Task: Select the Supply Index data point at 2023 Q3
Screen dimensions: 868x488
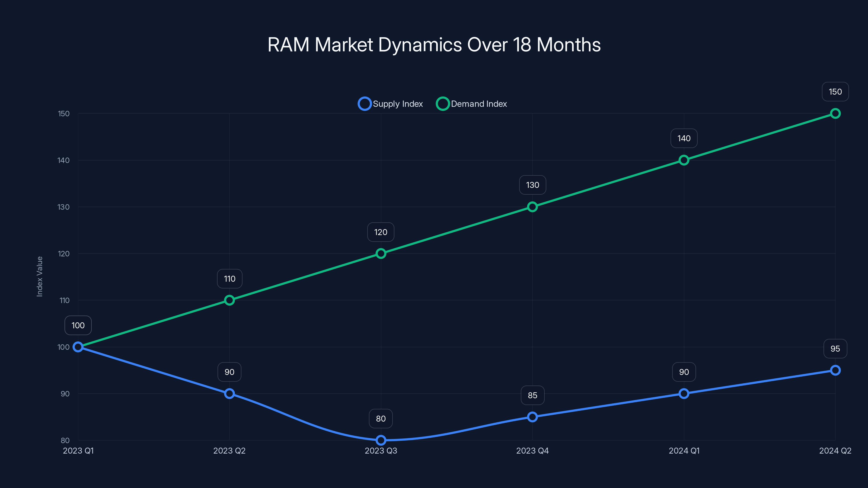Action: (x=381, y=440)
